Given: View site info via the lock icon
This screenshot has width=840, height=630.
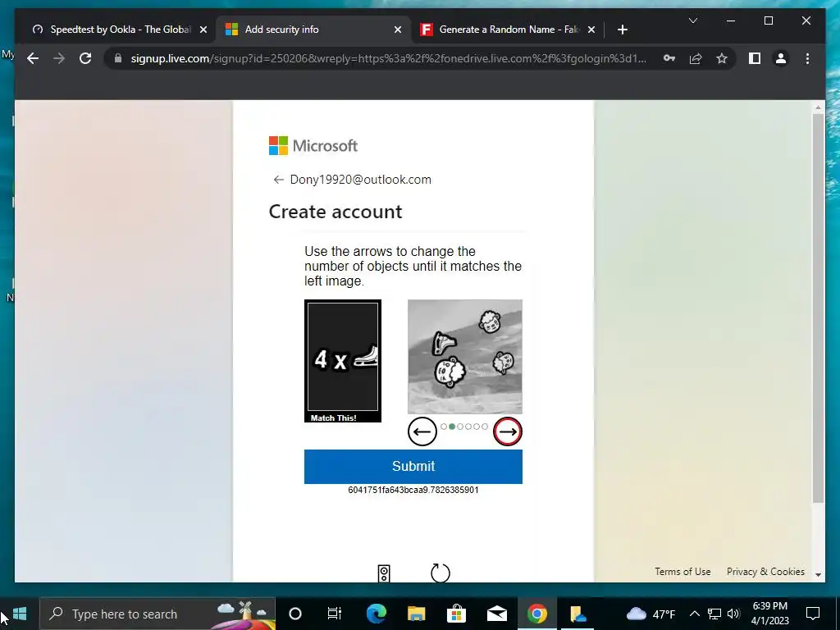Looking at the screenshot, I should [x=118, y=58].
